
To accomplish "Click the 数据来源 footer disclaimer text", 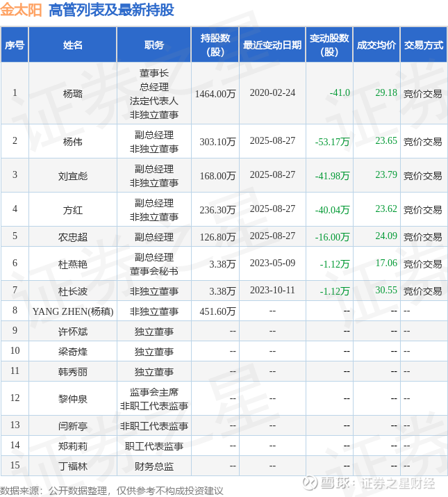I will click(112, 491).
